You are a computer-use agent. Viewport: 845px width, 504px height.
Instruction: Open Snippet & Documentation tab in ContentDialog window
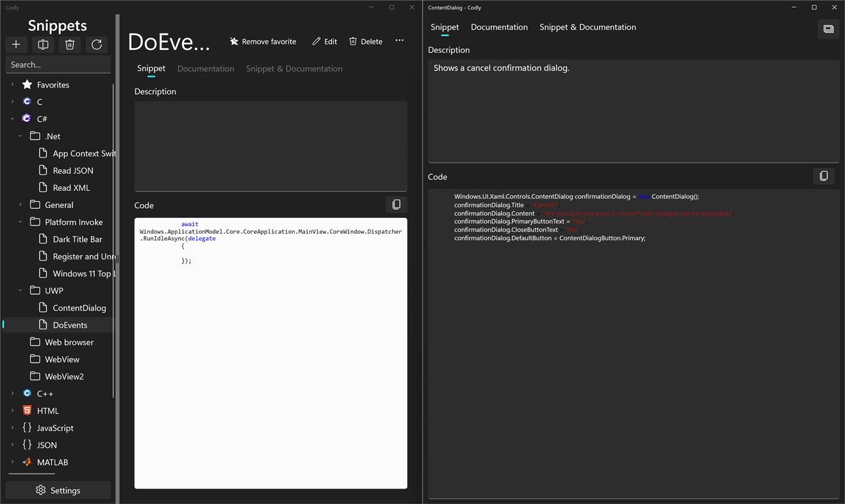[587, 27]
